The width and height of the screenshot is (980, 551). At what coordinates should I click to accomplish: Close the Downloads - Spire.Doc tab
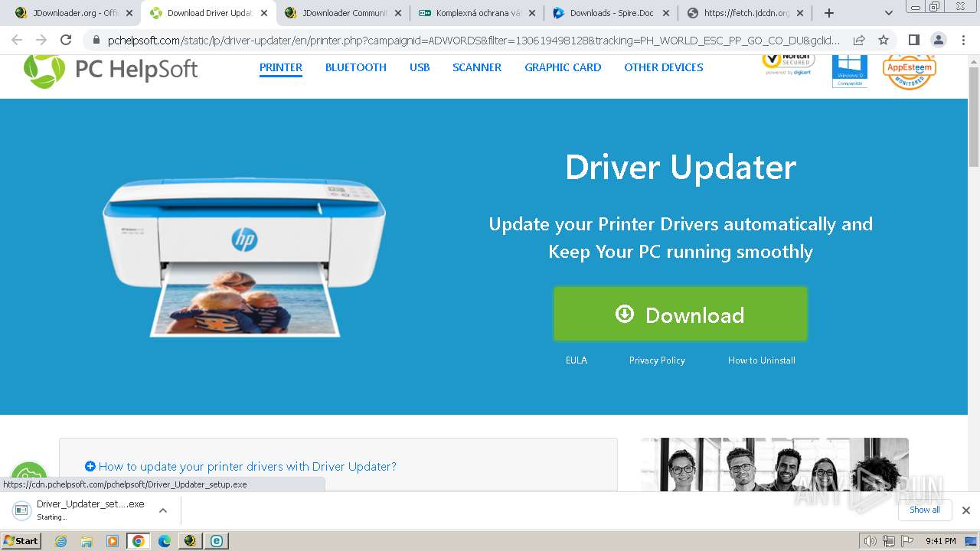665,13
